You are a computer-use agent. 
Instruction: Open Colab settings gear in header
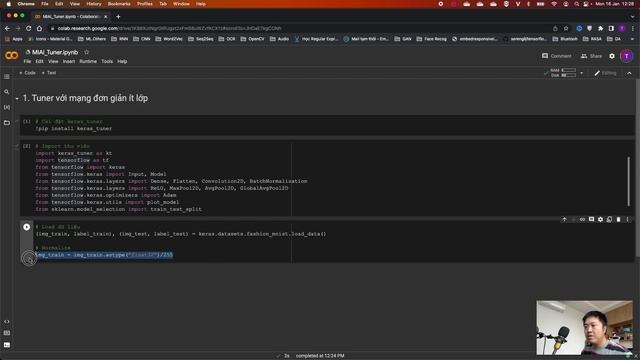pos(612,56)
